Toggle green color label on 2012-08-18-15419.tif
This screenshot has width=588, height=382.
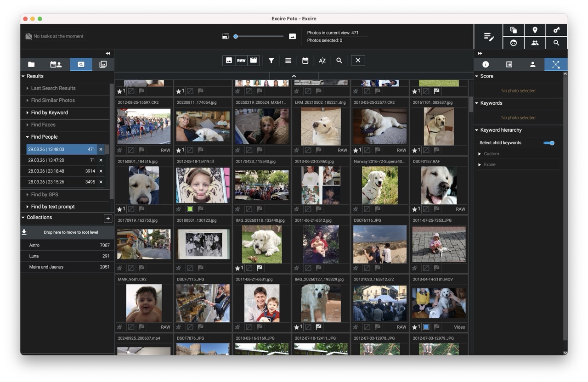[x=190, y=209]
